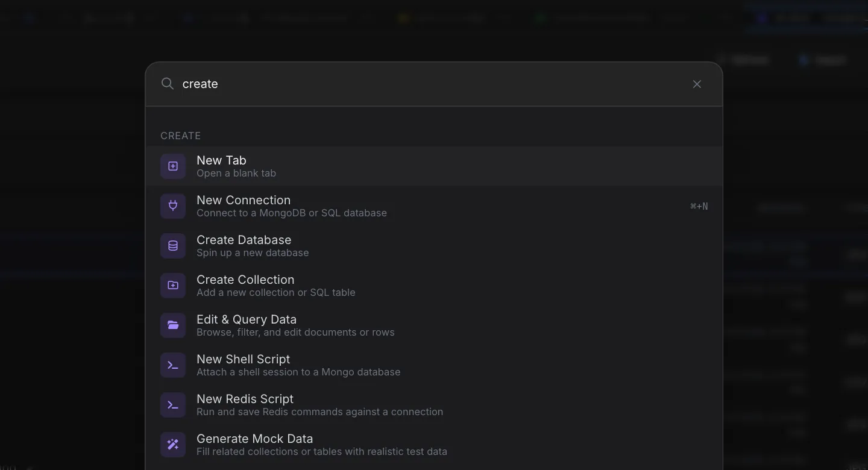
Task: Run the Create Database command
Action: point(434,246)
